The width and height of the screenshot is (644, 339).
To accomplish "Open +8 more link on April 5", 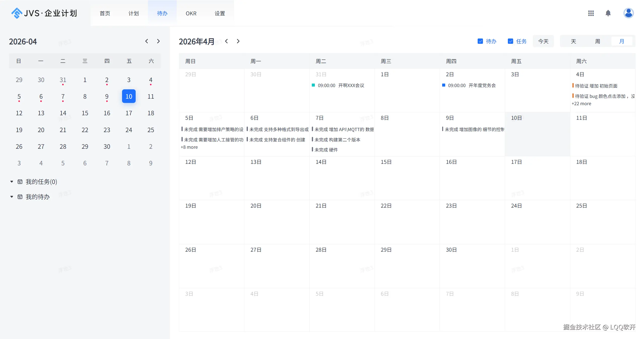I will point(189,147).
